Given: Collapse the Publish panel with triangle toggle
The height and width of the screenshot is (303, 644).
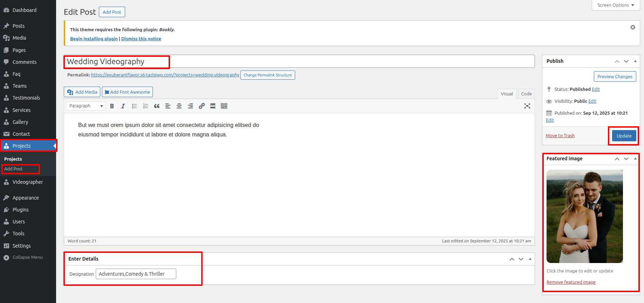Looking at the screenshot, I should pyautogui.click(x=635, y=61).
